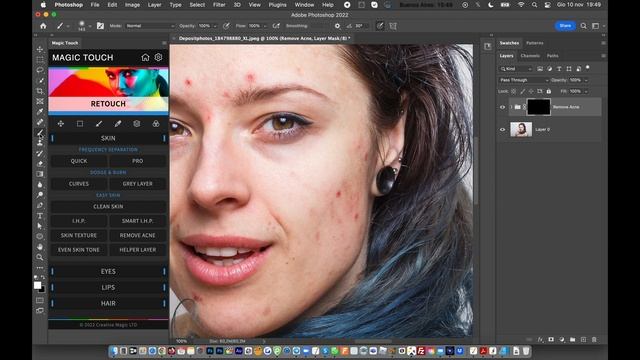Toggle airbrush build-up icon
640x360 pixels.
coord(276,26)
